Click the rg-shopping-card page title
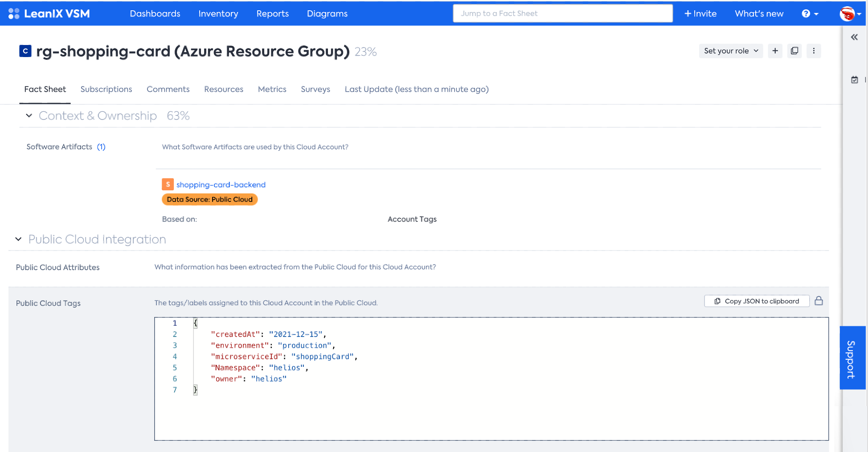868x452 pixels. pos(193,52)
